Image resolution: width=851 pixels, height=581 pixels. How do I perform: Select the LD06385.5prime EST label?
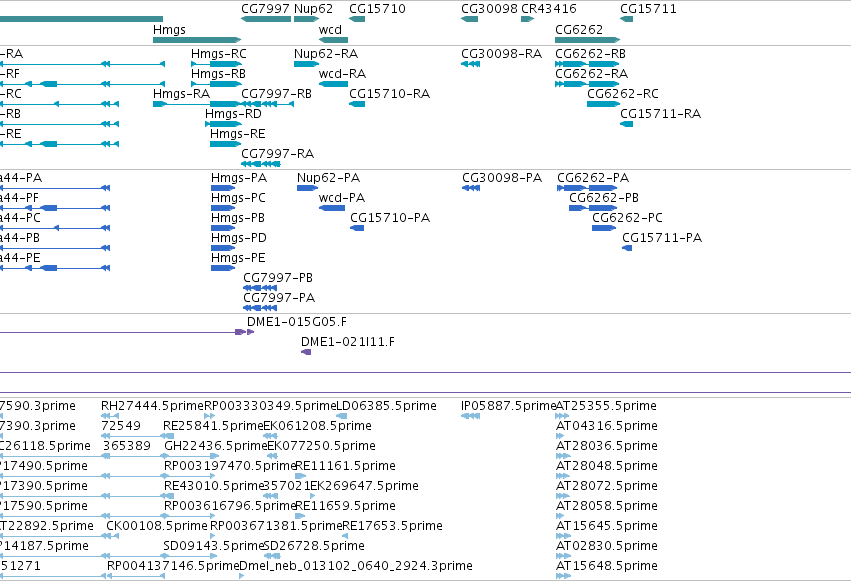pyautogui.click(x=386, y=406)
